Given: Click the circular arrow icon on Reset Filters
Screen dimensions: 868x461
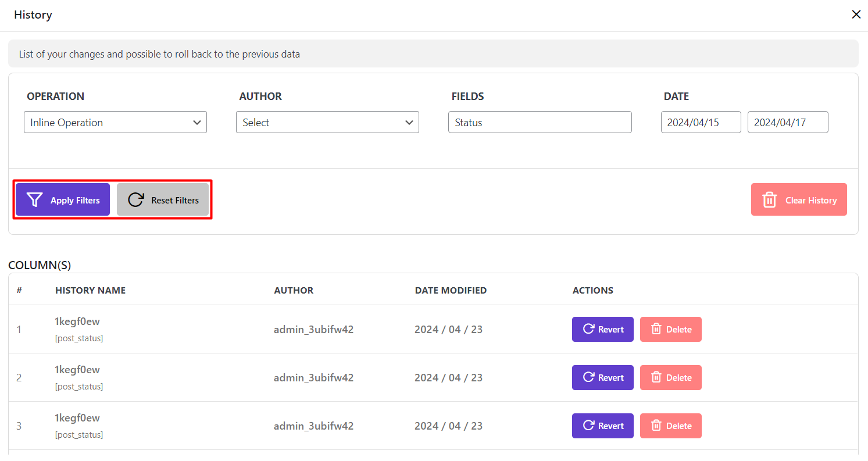Looking at the screenshot, I should click(136, 200).
